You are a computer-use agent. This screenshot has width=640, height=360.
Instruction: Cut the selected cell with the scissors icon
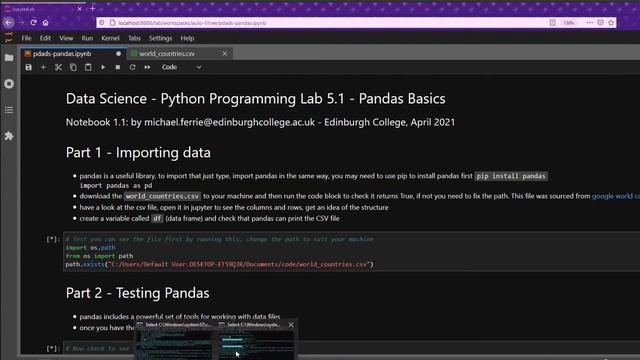point(58,67)
